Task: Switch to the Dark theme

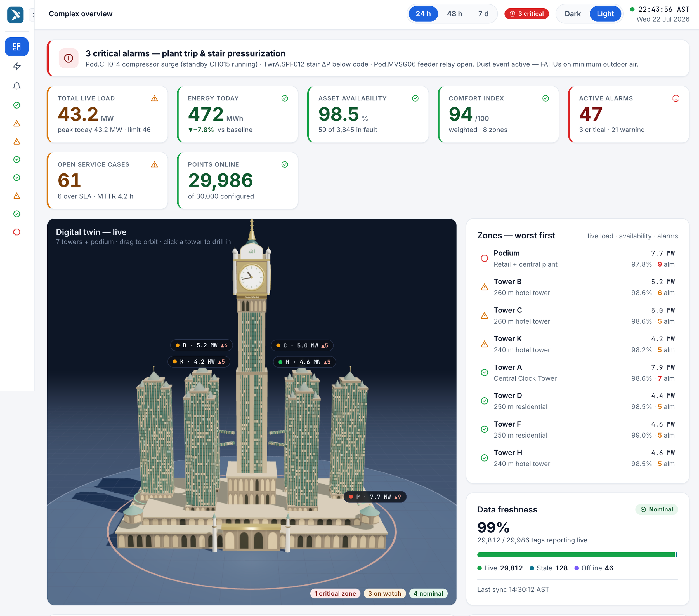Action: [x=573, y=14]
